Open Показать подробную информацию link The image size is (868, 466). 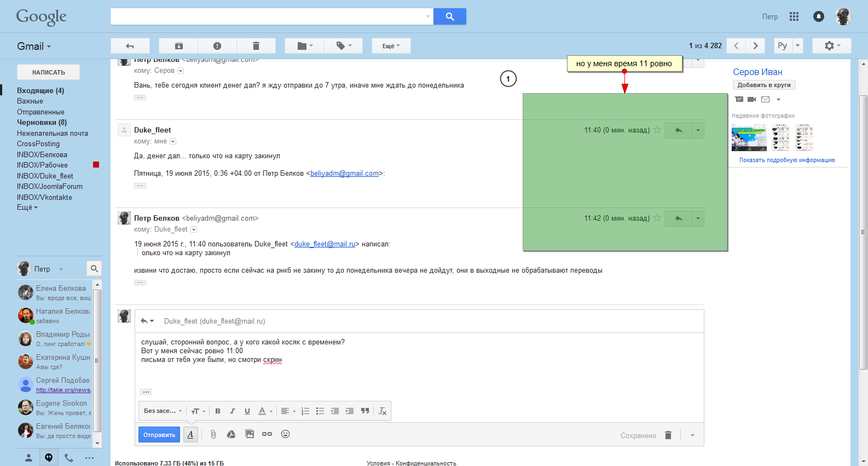click(787, 160)
